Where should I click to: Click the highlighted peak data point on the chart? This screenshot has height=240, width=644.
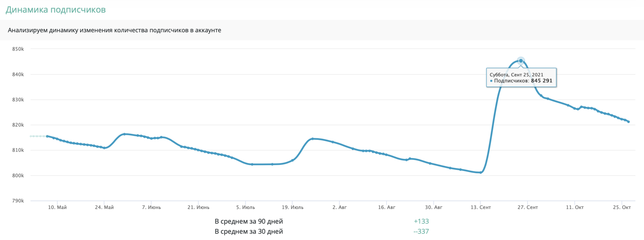tap(521, 61)
